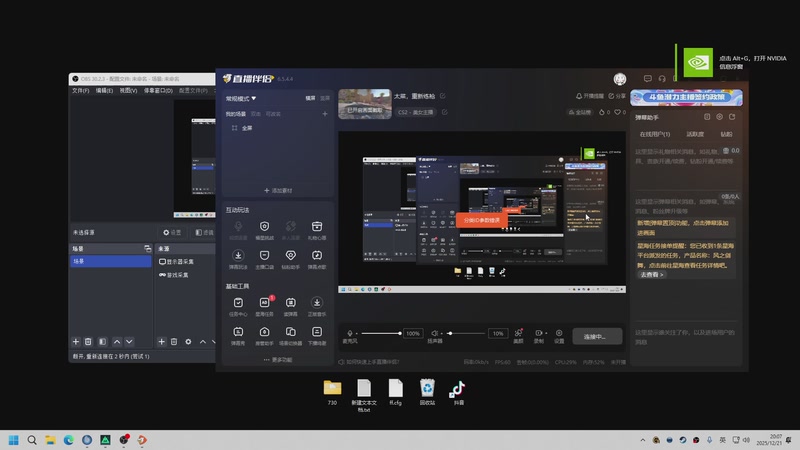Click the user avatar in 直播伴侣

tap(620, 79)
